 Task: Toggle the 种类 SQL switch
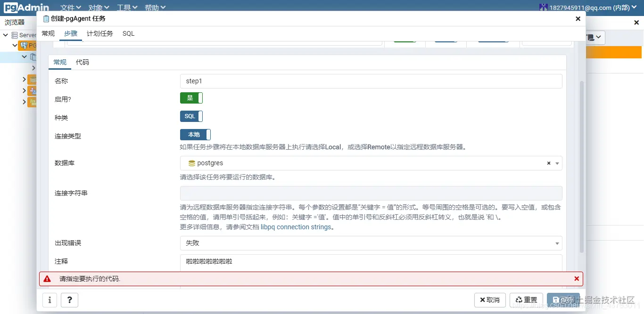(191, 116)
